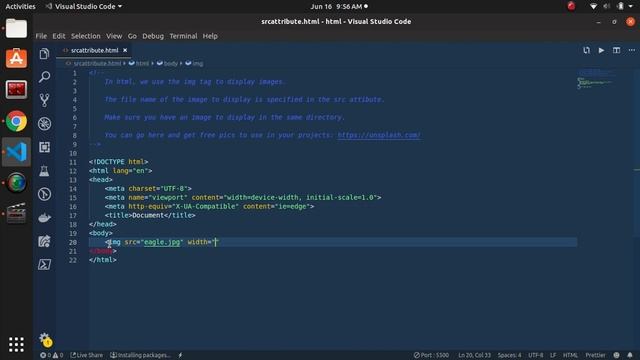Open the Wi-Fi indicator in top bar

[x=593, y=7]
